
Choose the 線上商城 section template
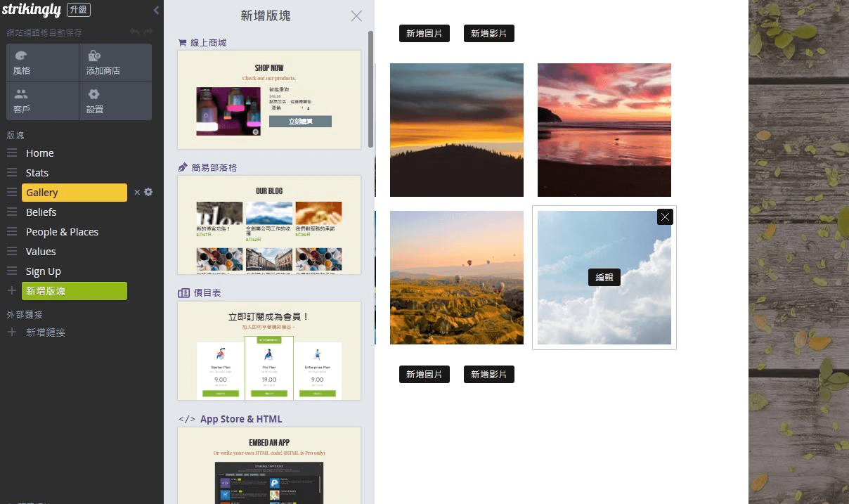(x=269, y=99)
